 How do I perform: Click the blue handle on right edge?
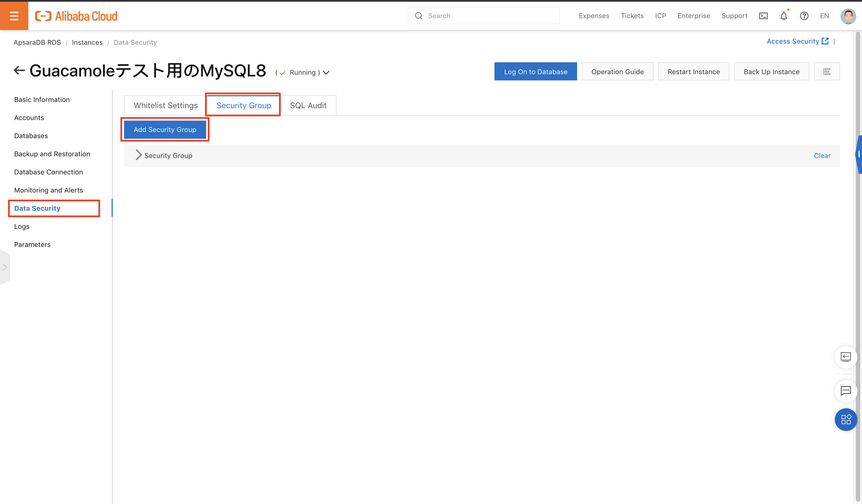click(x=859, y=155)
